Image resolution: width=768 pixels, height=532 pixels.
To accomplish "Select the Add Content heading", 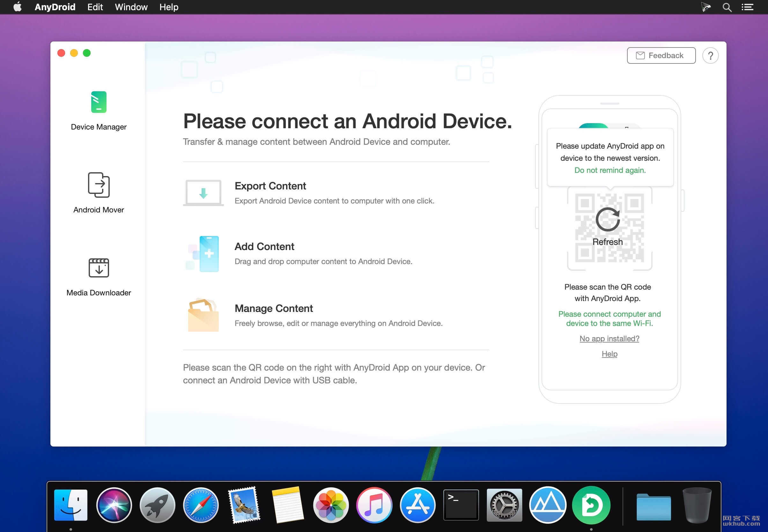I will 264,246.
